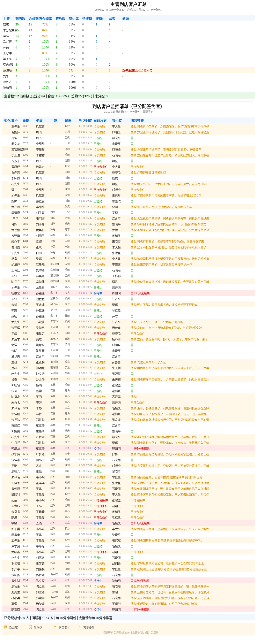This screenshot has width=257, height=644.
Task: Click 范海顺 in the summary table
Action: point(8,70)
